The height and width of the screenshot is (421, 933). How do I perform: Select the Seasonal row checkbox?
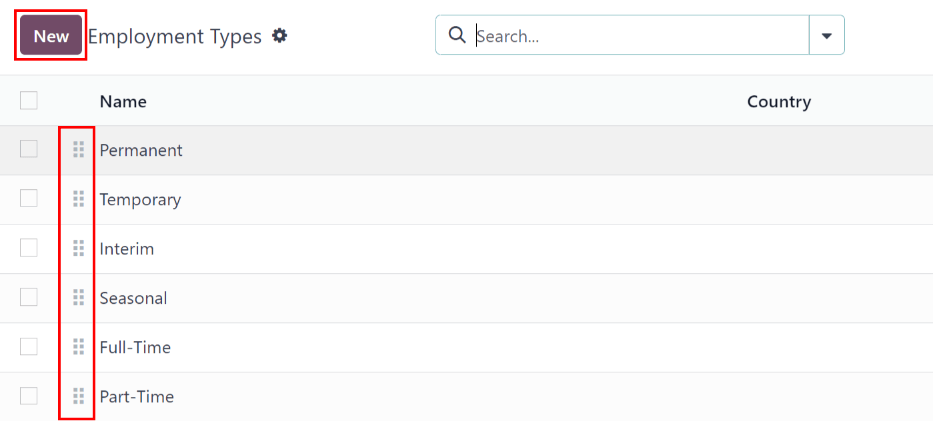click(x=29, y=297)
